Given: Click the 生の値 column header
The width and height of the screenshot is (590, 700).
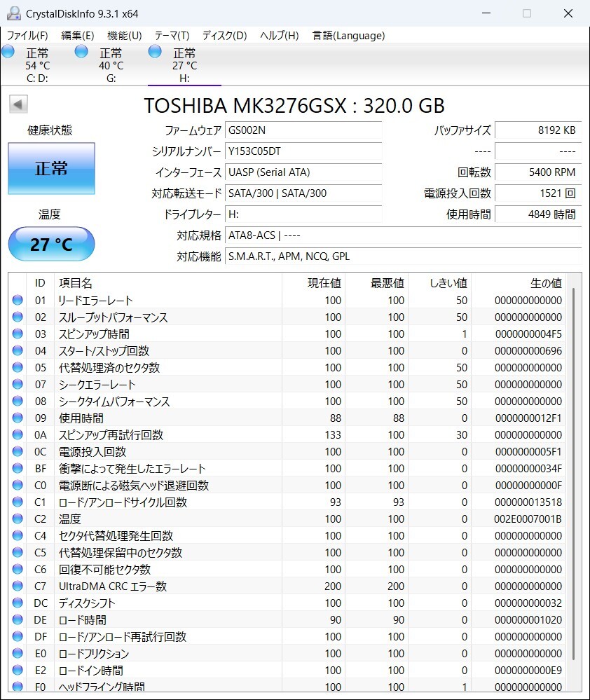Looking at the screenshot, I should pos(518,282).
